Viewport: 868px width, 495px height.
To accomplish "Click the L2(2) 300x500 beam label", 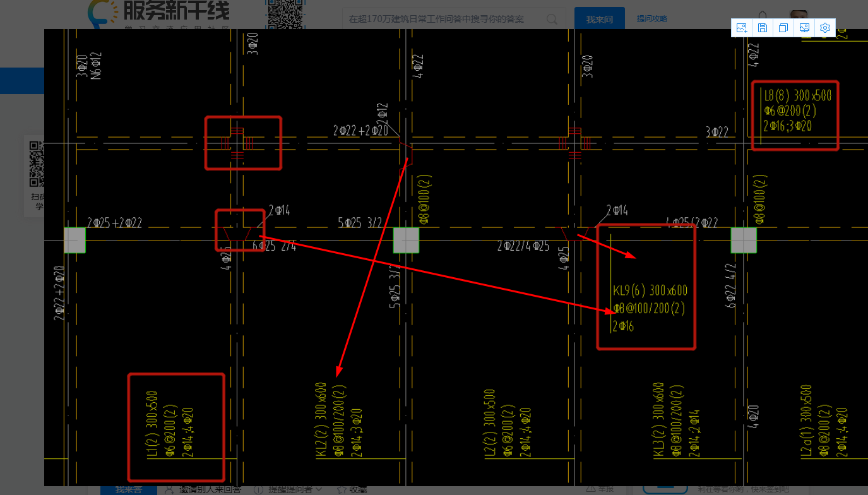I will (490, 423).
